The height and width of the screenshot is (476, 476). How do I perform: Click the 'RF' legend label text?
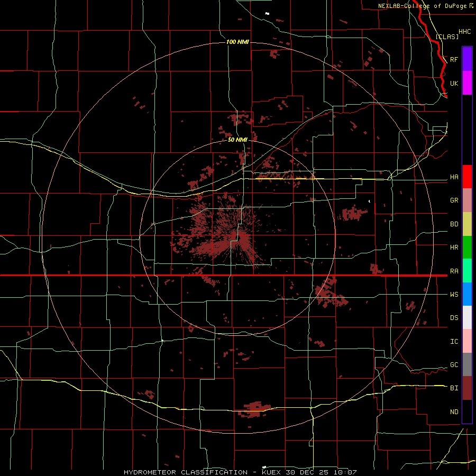454,59
